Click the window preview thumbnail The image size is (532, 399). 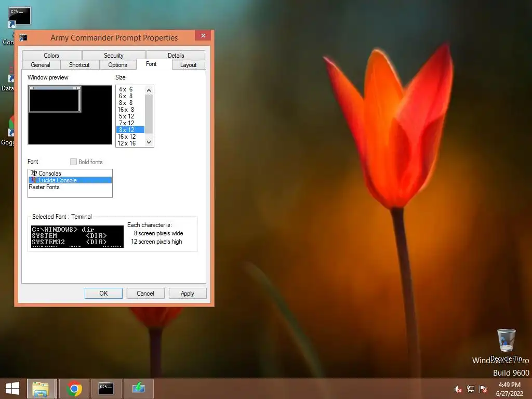(70, 115)
